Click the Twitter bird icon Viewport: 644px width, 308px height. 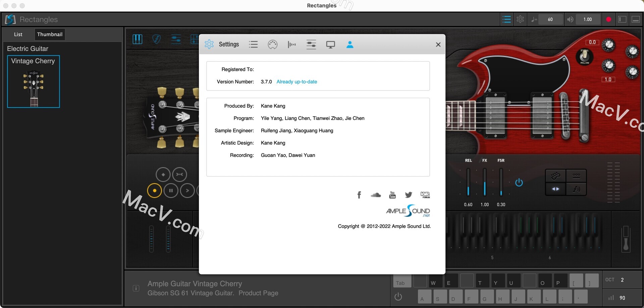[408, 195]
